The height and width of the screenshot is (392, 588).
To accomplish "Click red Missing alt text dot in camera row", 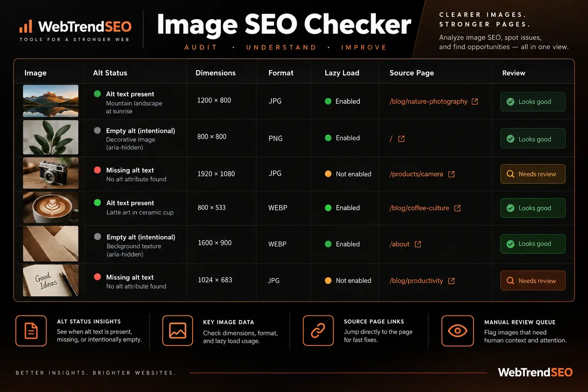I will [98, 170].
